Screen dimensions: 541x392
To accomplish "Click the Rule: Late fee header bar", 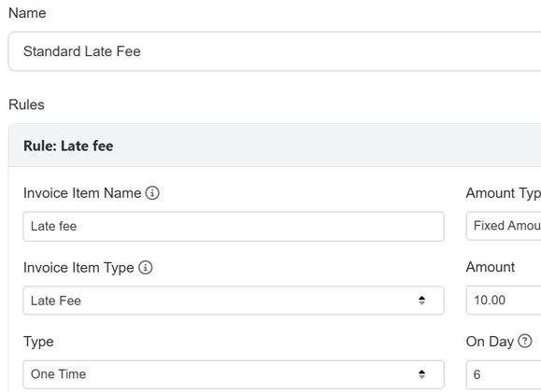I will tap(275, 146).
